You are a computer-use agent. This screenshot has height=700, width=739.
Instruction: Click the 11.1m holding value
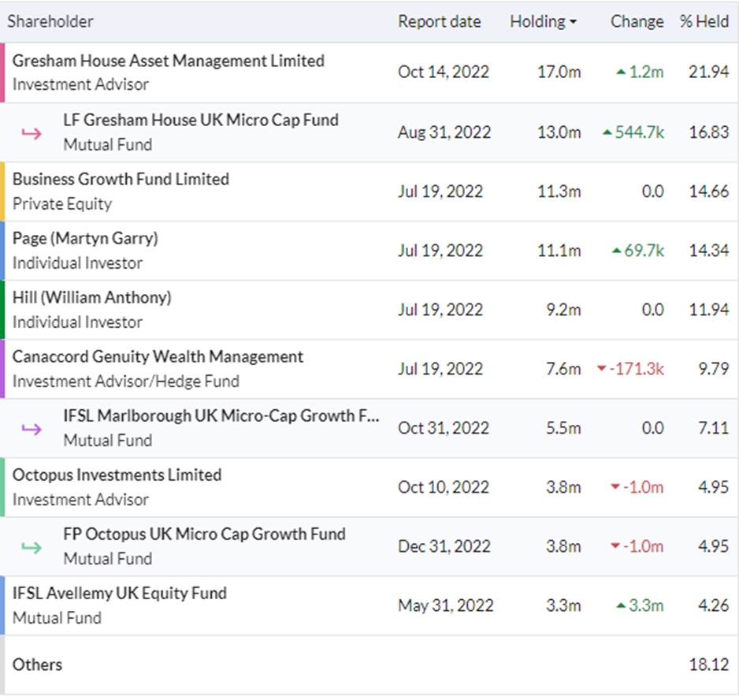(559, 251)
